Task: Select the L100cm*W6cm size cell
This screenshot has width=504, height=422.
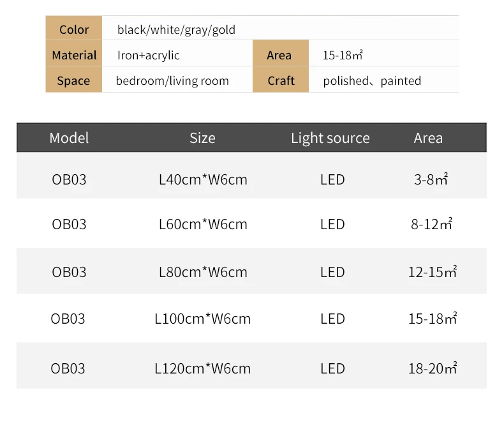Action: [202, 319]
